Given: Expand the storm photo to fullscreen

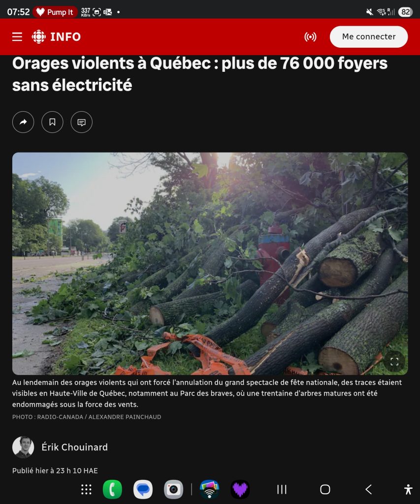Looking at the screenshot, I should coord(394,362).
